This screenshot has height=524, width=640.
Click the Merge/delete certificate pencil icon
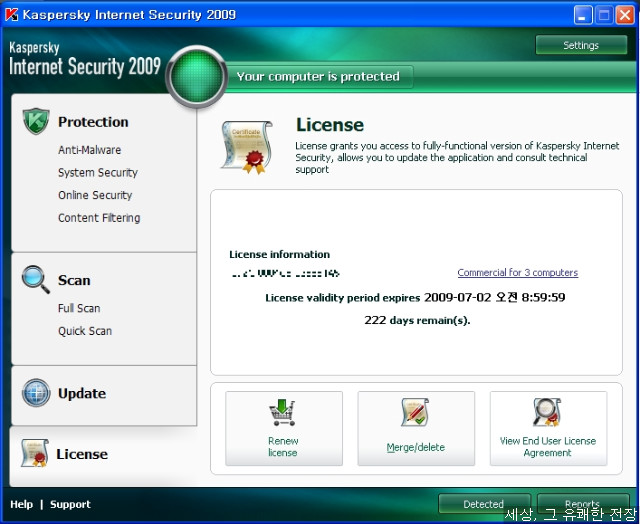pos(415,412)
